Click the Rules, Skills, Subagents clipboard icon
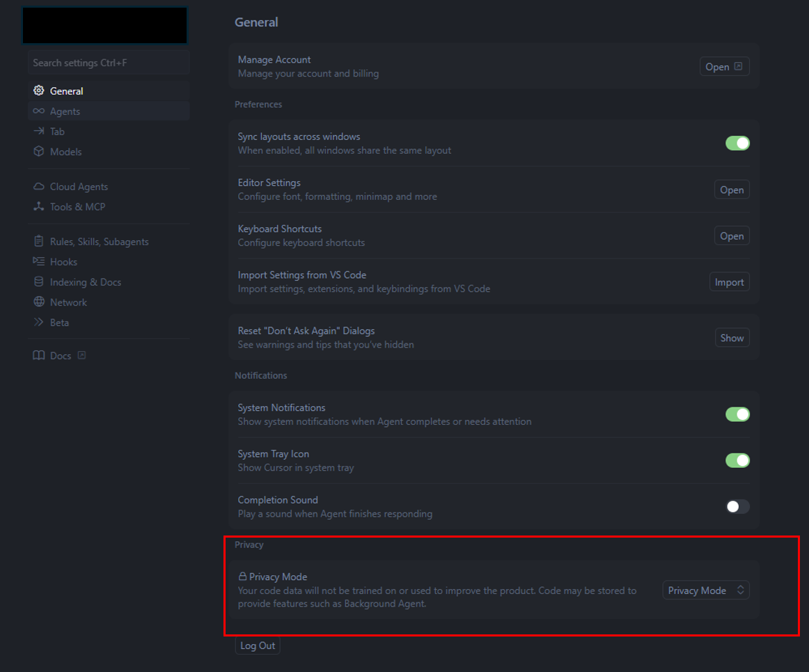Viewport: 809px width, 672px height. tap(39, 242)
